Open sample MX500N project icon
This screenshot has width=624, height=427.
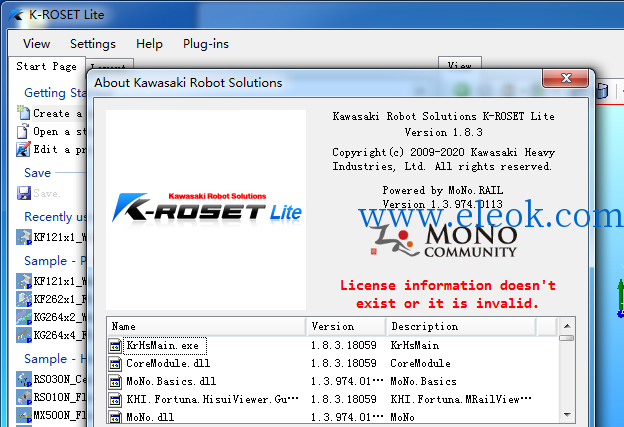point(24,415)
